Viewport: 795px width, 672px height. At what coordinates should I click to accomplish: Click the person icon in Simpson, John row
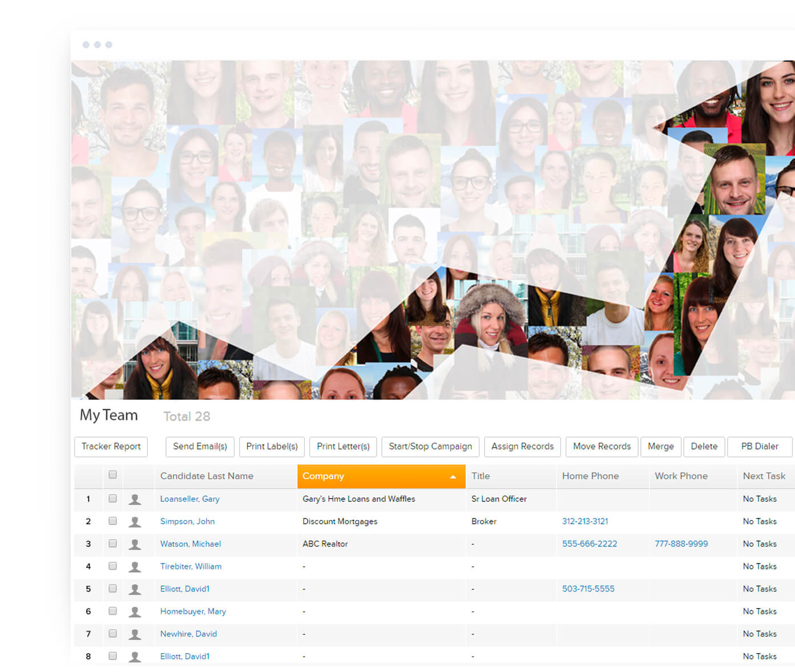[x=135, y=521]
